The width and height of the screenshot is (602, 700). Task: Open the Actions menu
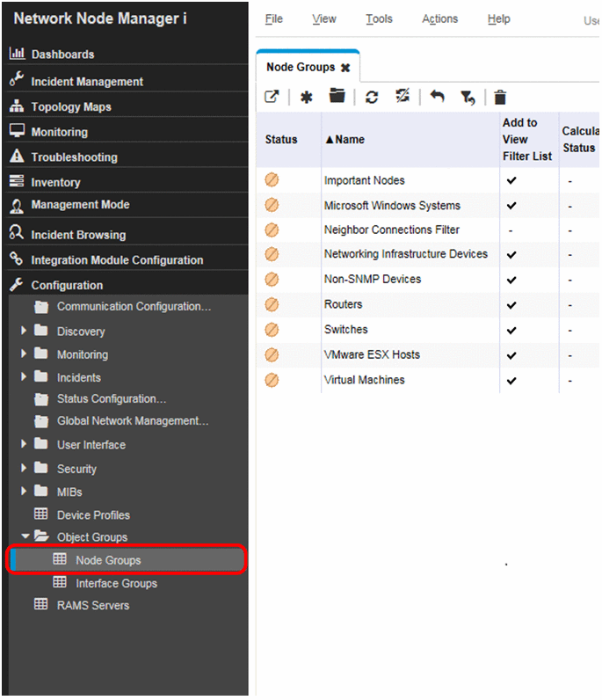439,18
